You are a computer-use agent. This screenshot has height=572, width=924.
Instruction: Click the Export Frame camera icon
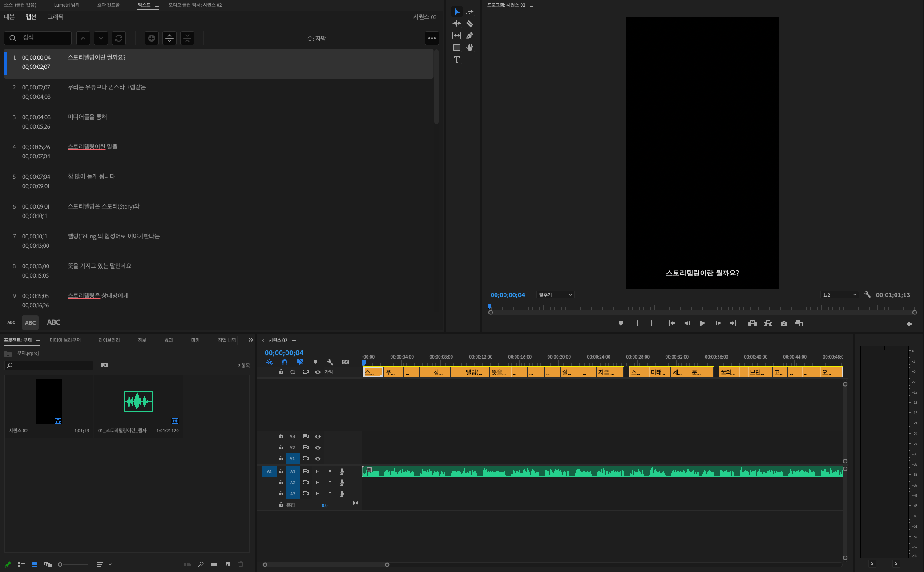(x=784, y=323)
